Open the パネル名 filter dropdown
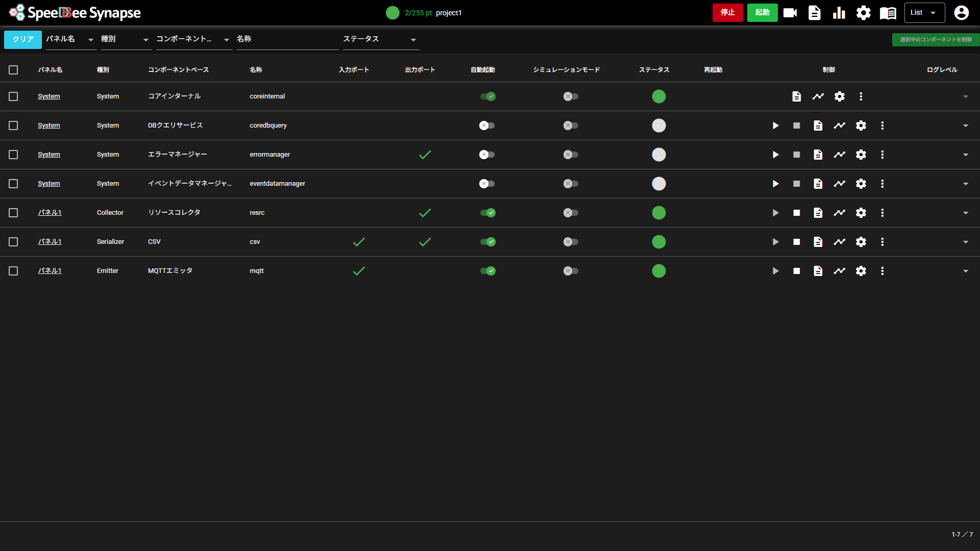Viewport: 980px width, 551px height. (70, 39)
